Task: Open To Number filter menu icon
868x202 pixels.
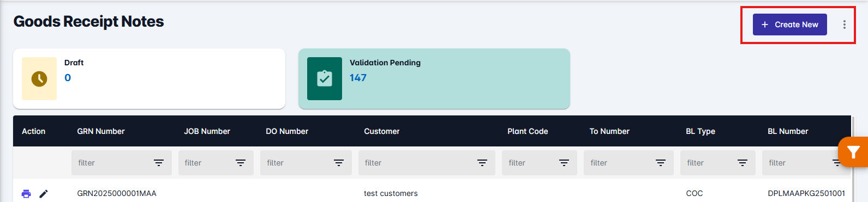Action: [x=661, y=163]
